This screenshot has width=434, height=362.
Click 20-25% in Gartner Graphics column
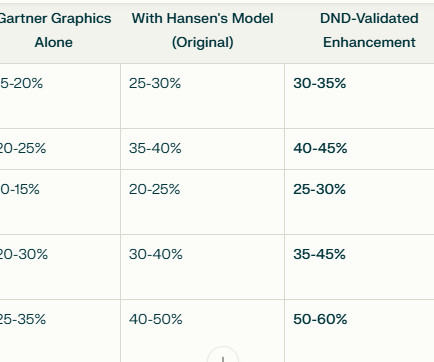23,148
